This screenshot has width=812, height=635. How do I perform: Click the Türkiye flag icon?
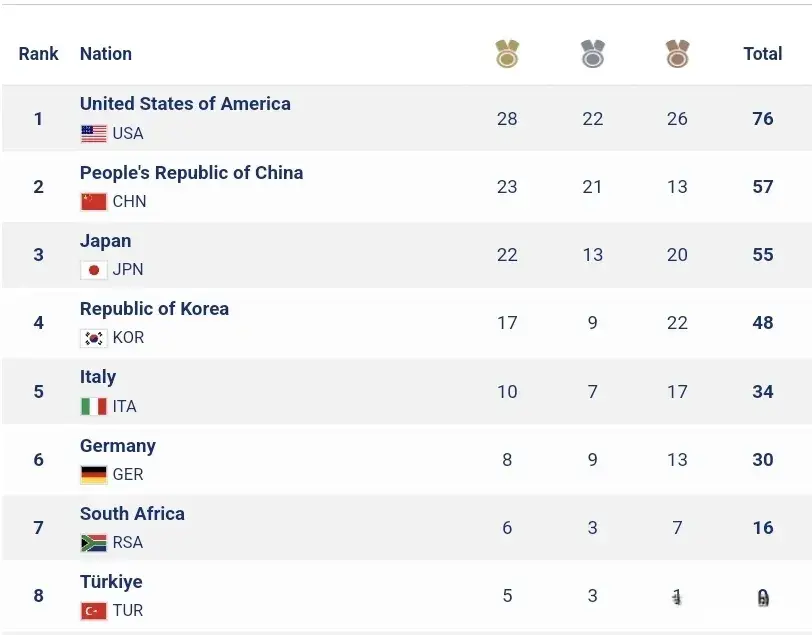tap(94, 610)
